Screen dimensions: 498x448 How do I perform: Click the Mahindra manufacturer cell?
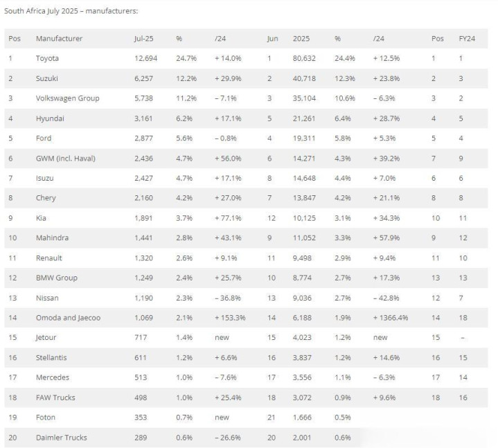coord(52,238)
